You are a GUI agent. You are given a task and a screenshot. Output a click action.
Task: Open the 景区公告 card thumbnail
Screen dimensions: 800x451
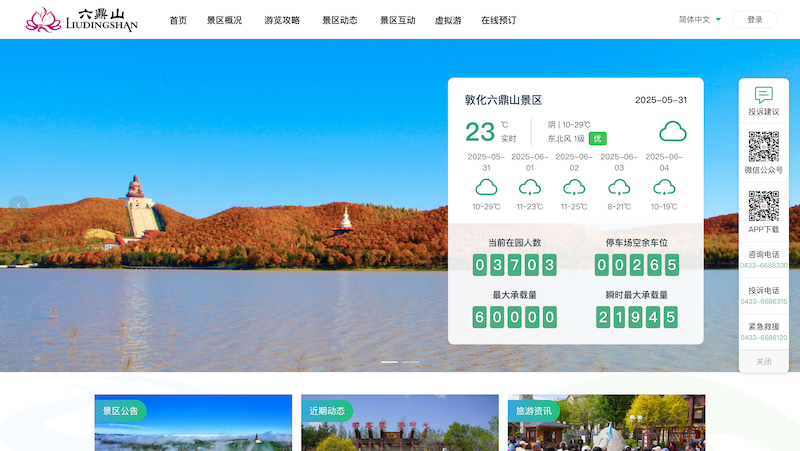pyautogui.click(x=193, y=422)
